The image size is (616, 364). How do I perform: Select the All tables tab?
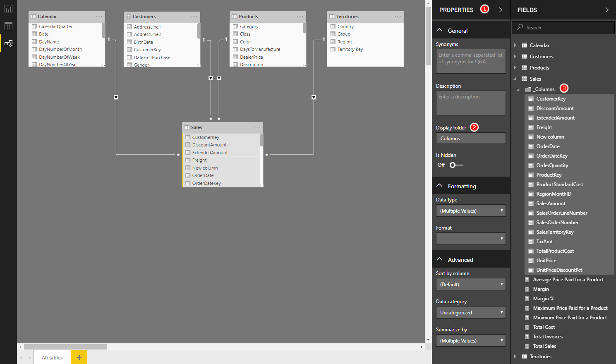[x=52, y=358]
